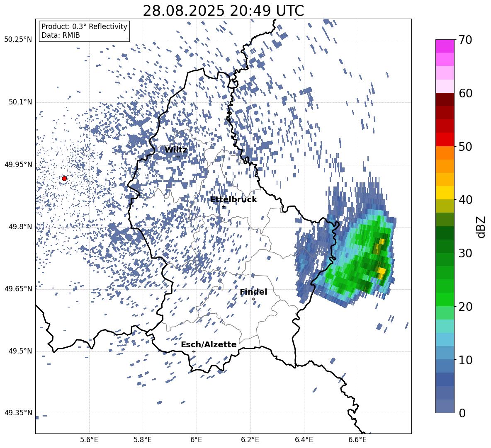Click the Esch/Alzette station cross marker
Image resolution: width=491 pixels, height=448 pixels.
pos(194,351)
